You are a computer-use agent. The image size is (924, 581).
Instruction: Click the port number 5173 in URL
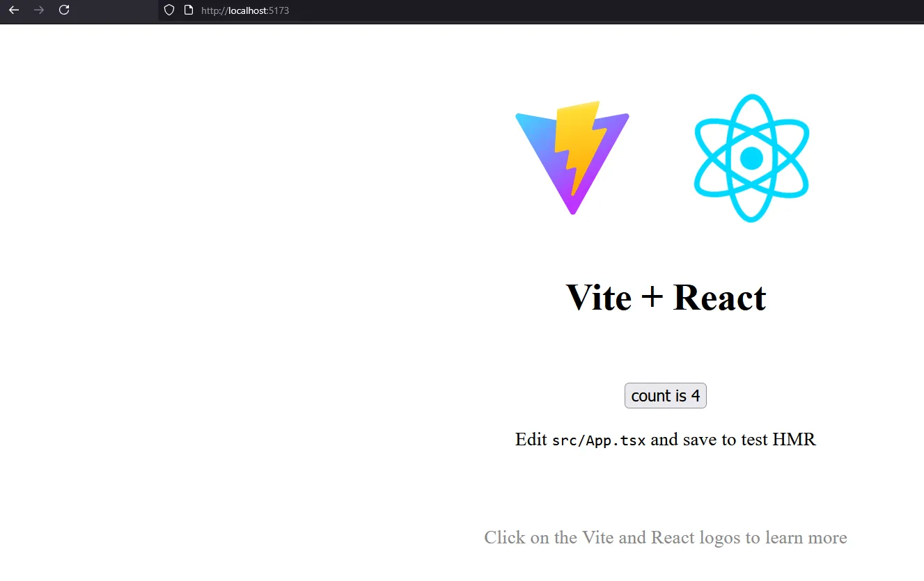tap(279, 11)
